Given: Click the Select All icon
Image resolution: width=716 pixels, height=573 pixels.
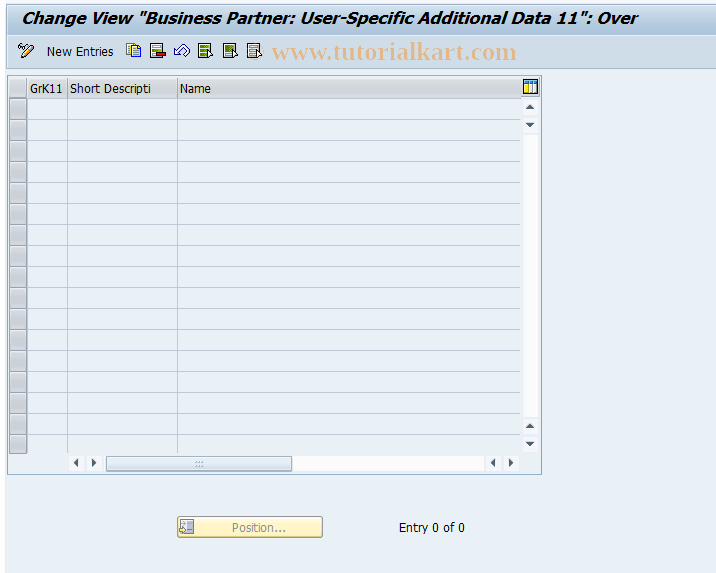Looking at the screenshot, I should click(205, 51).
